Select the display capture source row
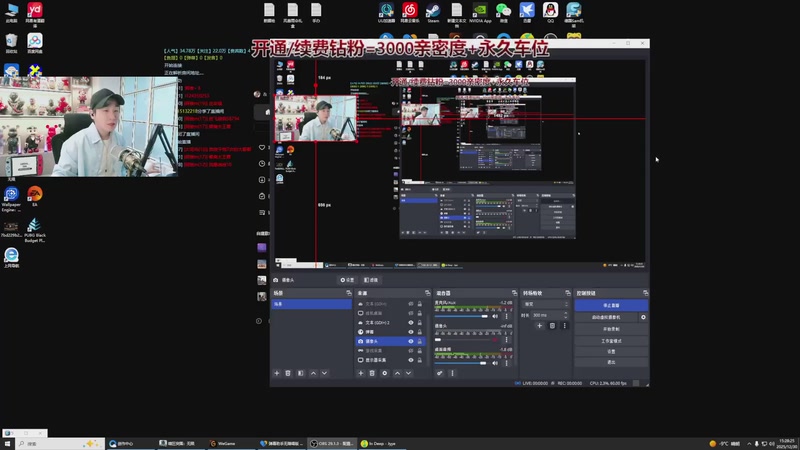The image size is (800, 450). coord(391,360)
